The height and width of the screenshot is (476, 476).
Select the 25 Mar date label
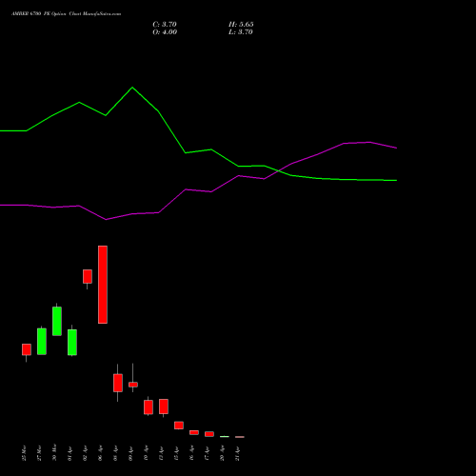tap(24, 453)
